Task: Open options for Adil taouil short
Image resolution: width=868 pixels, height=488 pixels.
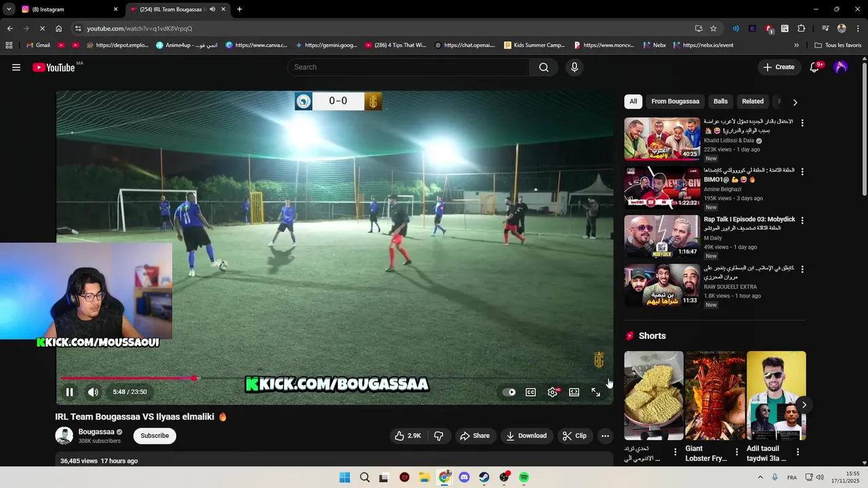Action: [x=797, y=451]
